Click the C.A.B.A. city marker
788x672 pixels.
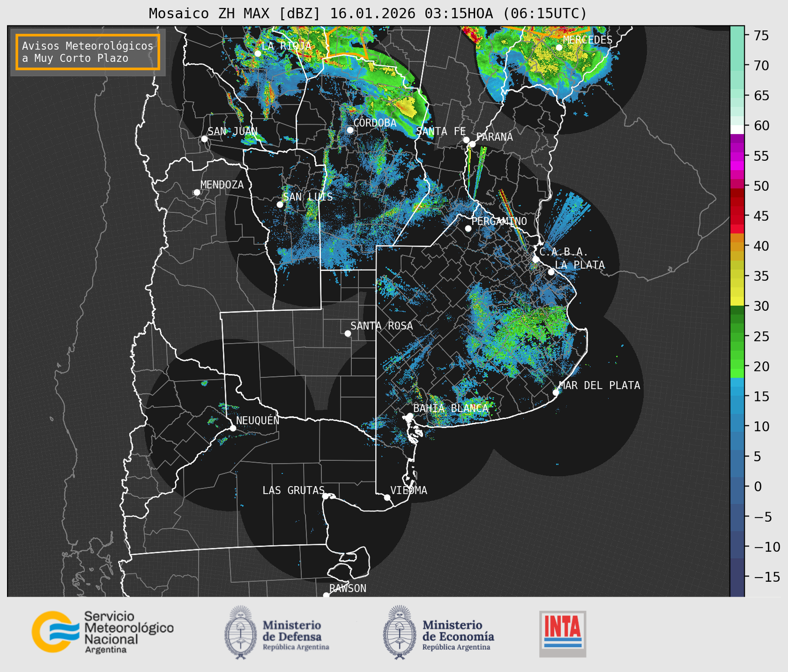pyautogui.click(x=536, y=259)
